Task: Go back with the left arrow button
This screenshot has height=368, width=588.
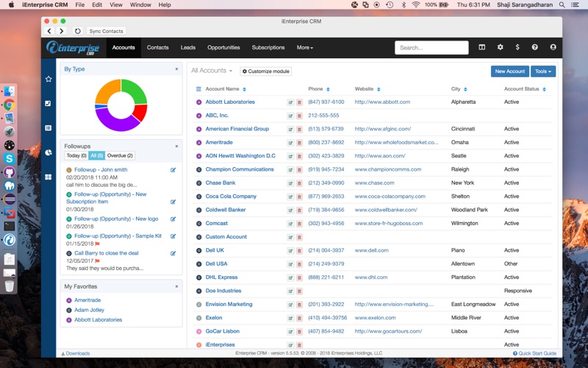Action: click(49, 31)
